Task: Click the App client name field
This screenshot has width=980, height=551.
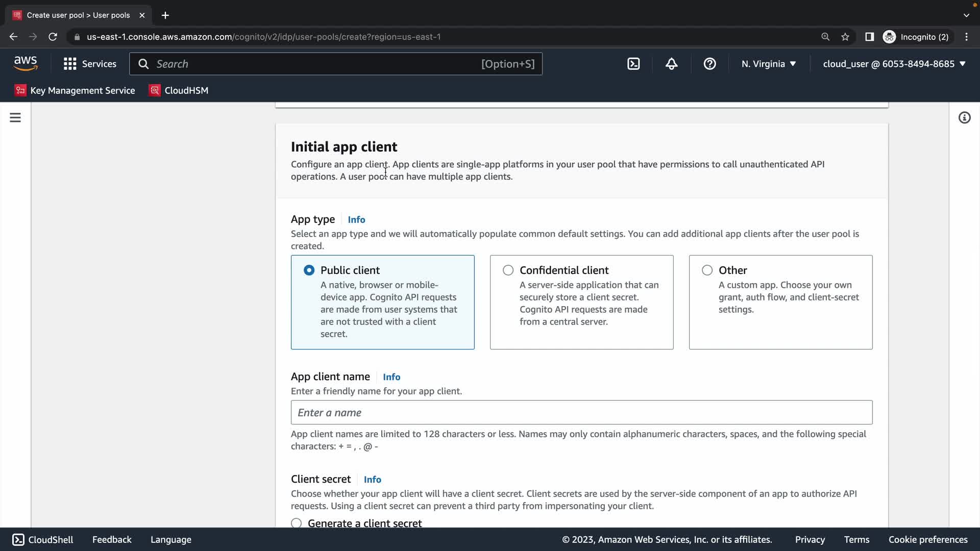Action: (581, 412)
